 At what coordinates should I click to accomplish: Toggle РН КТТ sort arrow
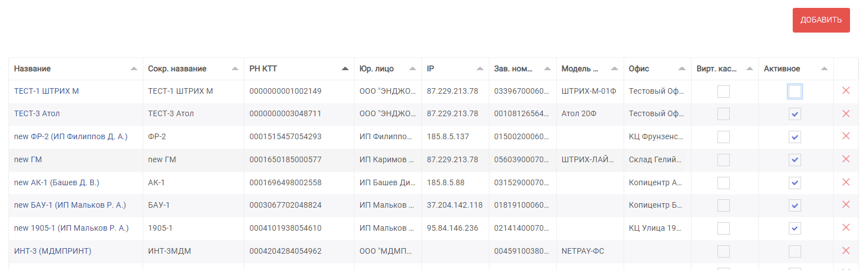pyautogui.click(x=345, y=68)
